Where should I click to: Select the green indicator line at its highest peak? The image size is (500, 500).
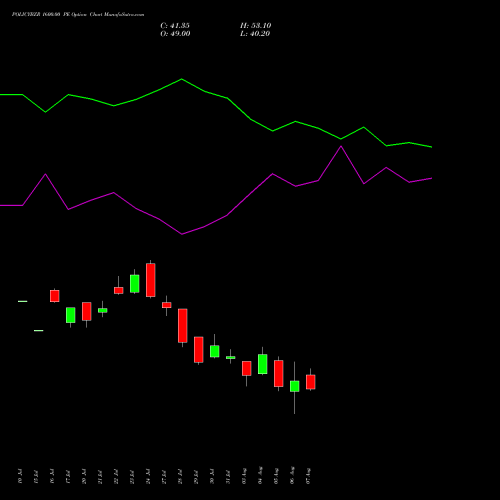tap(181, 79)
